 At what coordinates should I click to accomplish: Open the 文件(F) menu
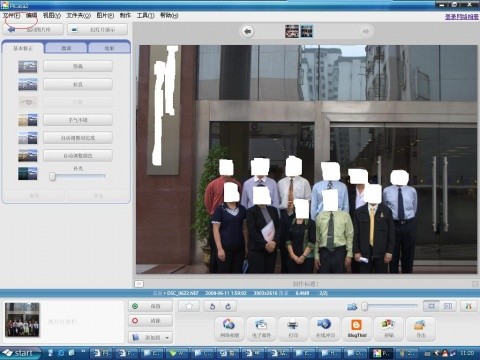pyautogui.click(x=12, y=15)
